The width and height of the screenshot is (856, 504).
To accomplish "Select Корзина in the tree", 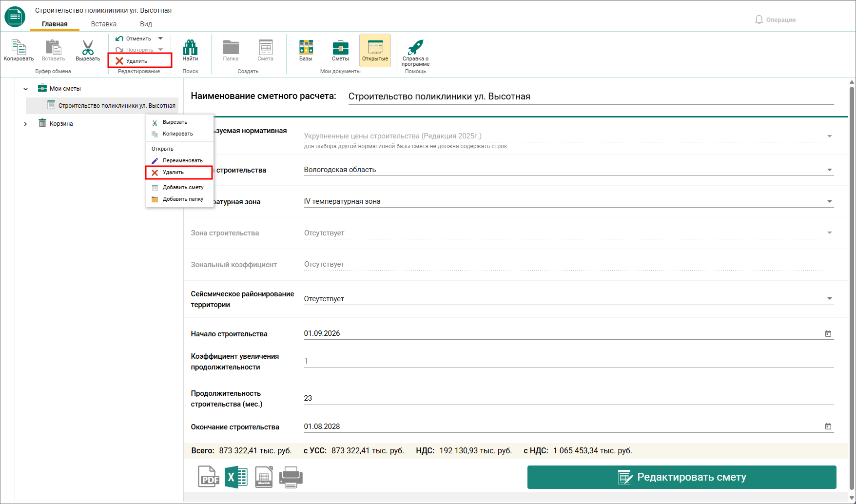I will click(56, 124).
